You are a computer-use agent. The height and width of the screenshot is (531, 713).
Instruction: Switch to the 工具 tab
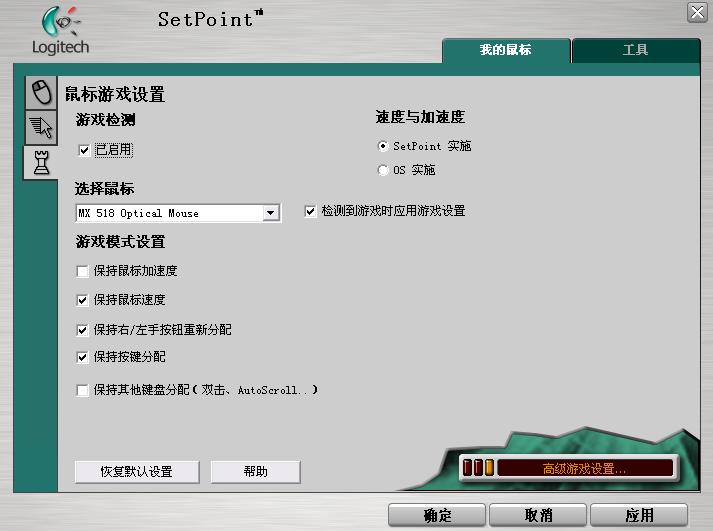[x=635, y=50]
